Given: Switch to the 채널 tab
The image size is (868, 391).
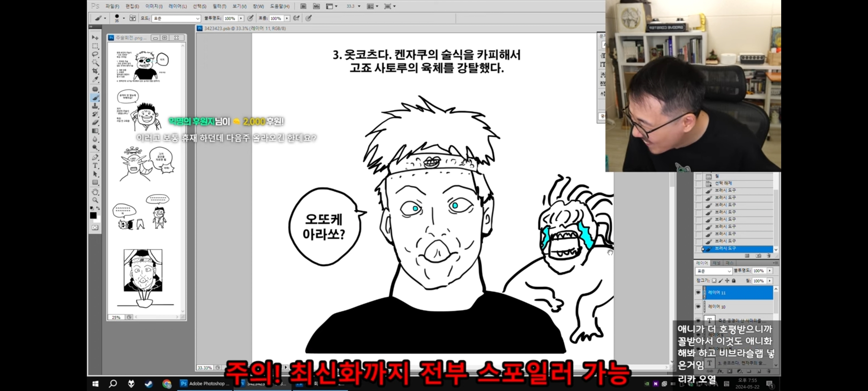Looking at the screenshot, I should point(716,263).
